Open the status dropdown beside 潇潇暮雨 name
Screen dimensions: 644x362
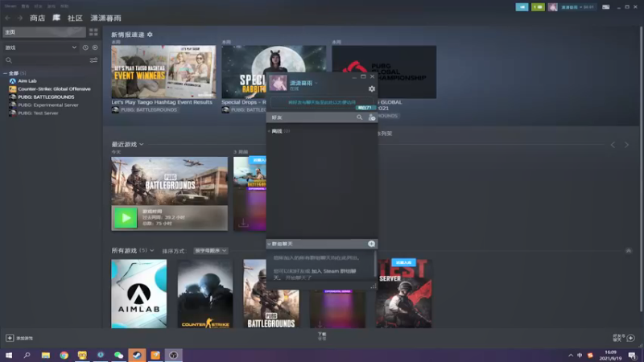(x=316, y=84)
